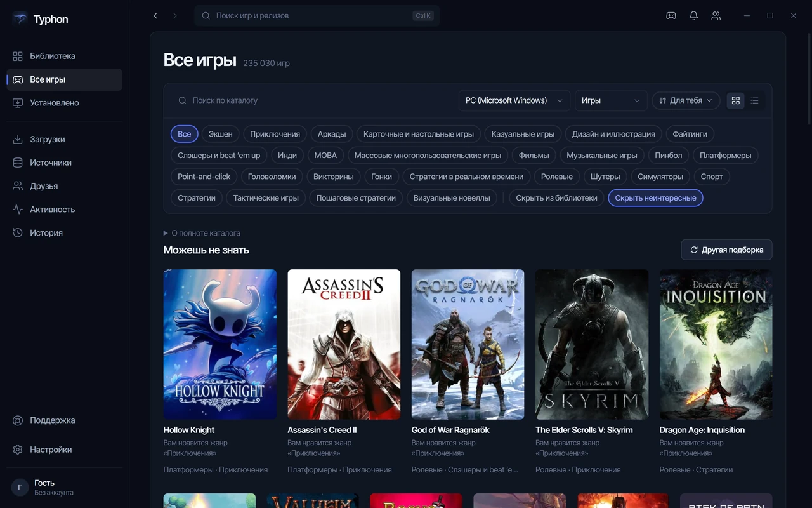Toggle the Гонки filter
Viewport: 812px width, 508px height.
point(381,177)
